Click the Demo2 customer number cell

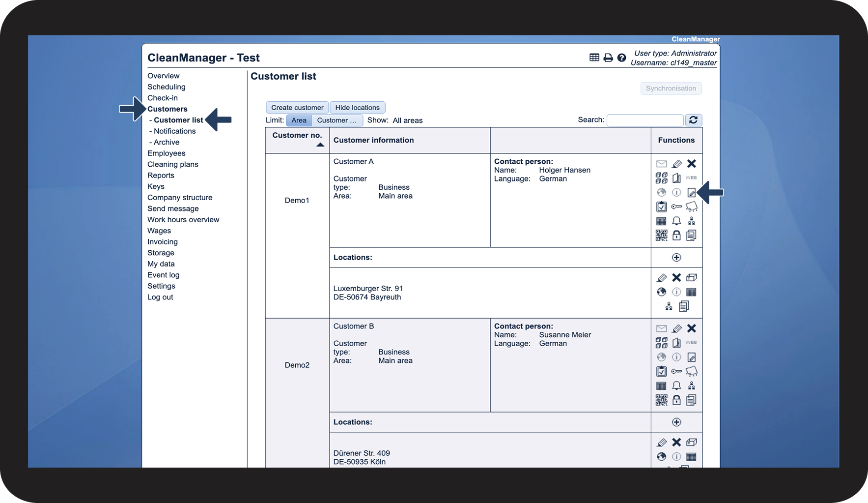297,365
